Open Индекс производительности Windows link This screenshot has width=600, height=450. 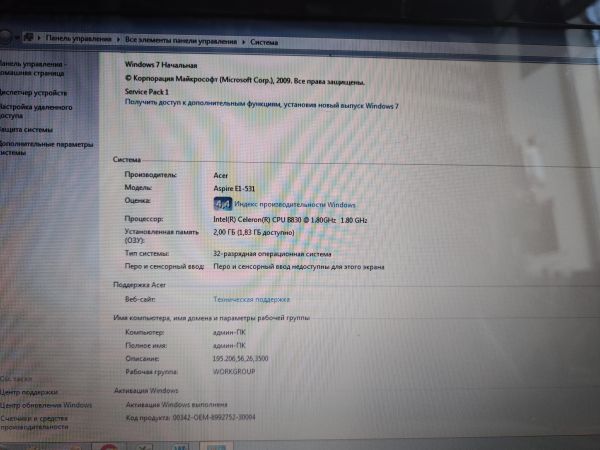click(x=295, y=204)
